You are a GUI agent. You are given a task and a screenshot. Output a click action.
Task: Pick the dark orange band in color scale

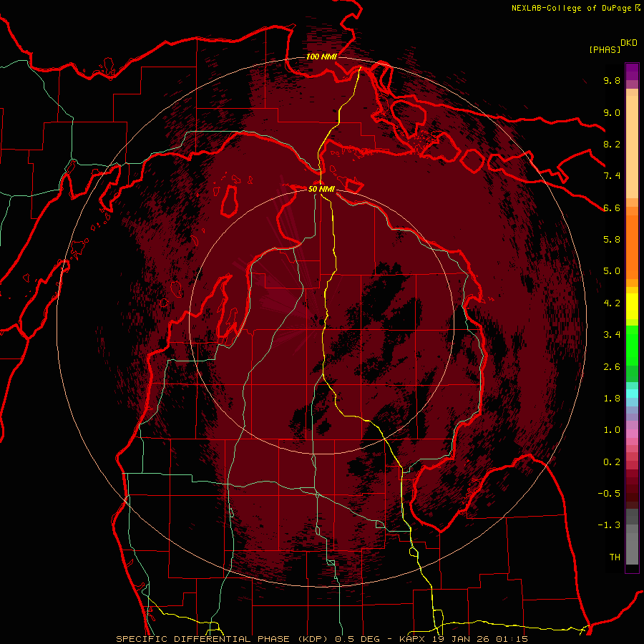632,246
